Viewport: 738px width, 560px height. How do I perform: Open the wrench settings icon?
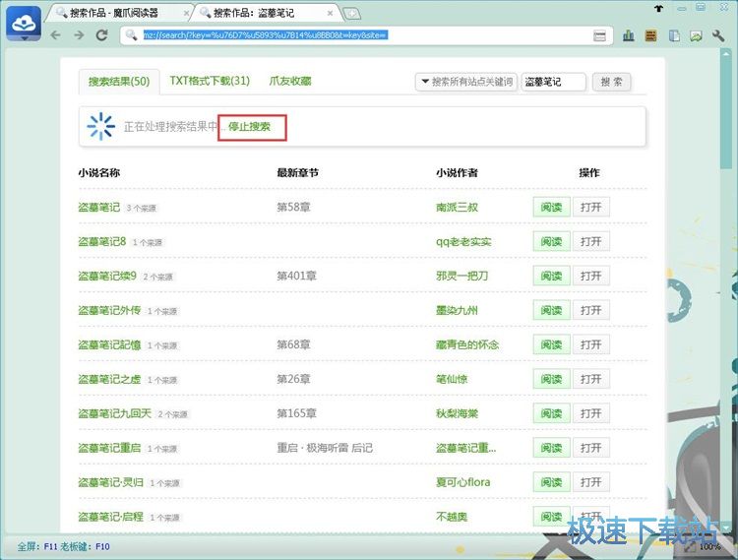click(719, 35)
